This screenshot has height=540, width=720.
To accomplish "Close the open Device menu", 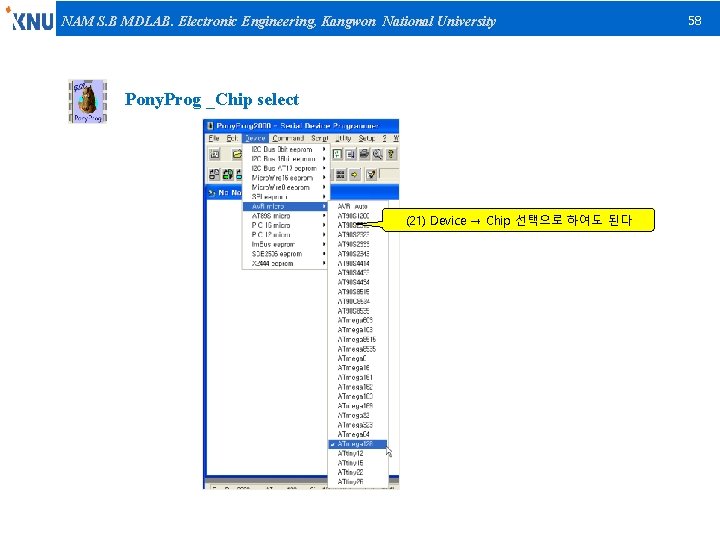I will pyautogui.click(x=255, y=138).
